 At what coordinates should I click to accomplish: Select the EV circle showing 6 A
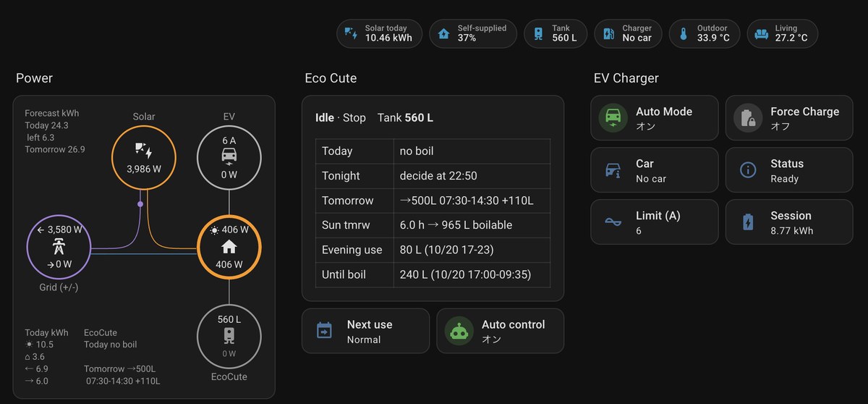click(229, 157)
